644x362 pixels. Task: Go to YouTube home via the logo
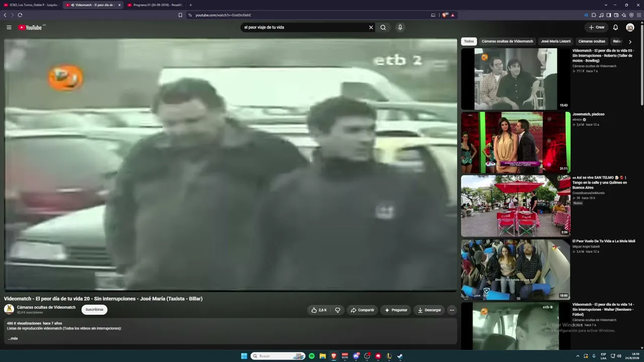[30, 28]
